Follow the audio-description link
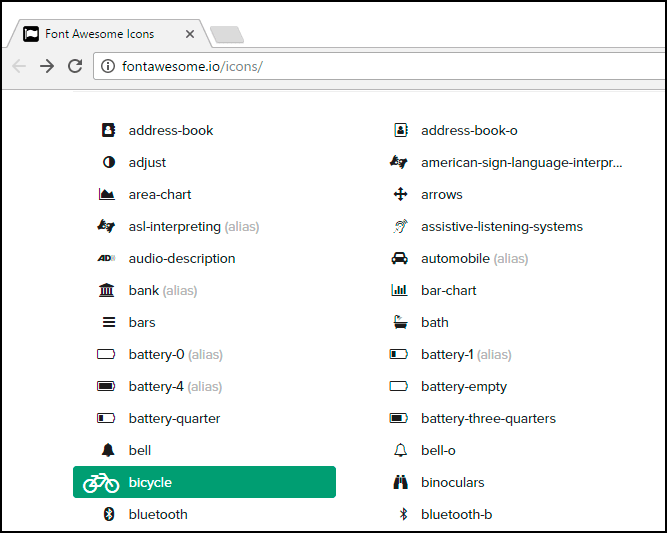 click(182, 259)
